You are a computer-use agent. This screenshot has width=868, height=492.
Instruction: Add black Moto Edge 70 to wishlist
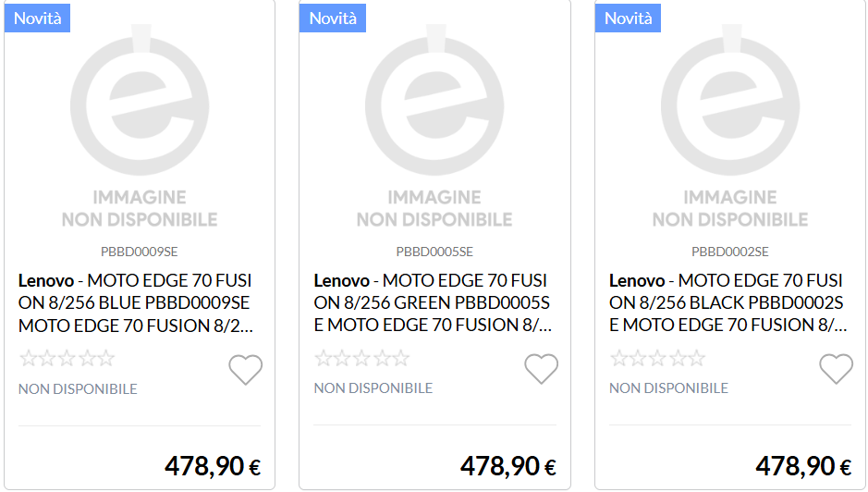[837, 370]
